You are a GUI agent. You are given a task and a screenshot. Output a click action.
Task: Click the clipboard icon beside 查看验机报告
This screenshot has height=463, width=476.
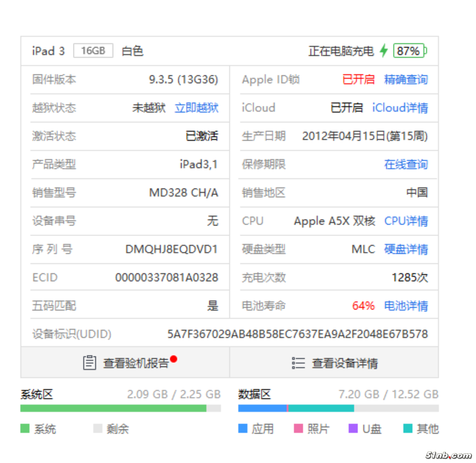89,363
